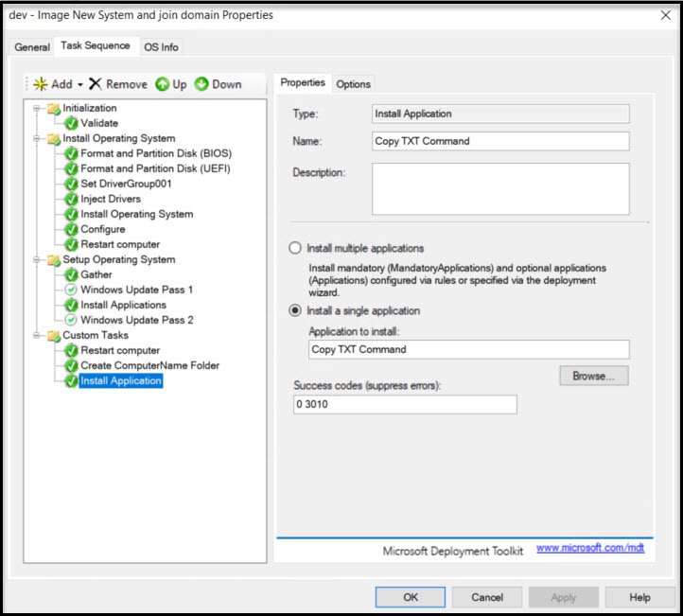Select Install multiple applications radio button
This screenshot has height=616, width=683.
[295, 248]
